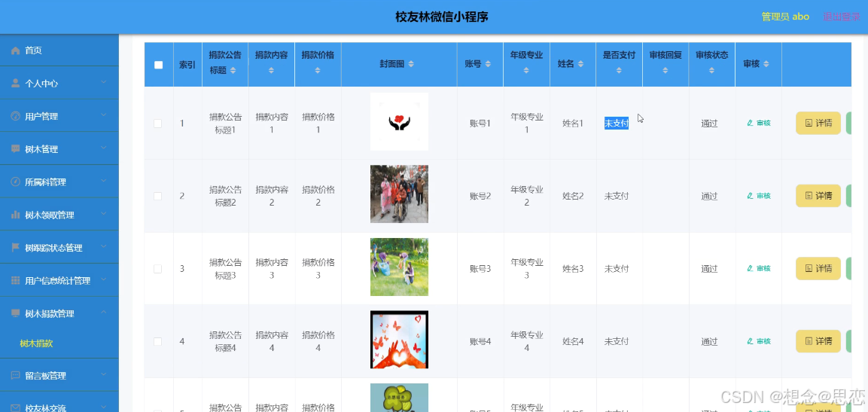Click the 捐款公告标题4 cell
The image size is (868, 412).
click(225, 342)
